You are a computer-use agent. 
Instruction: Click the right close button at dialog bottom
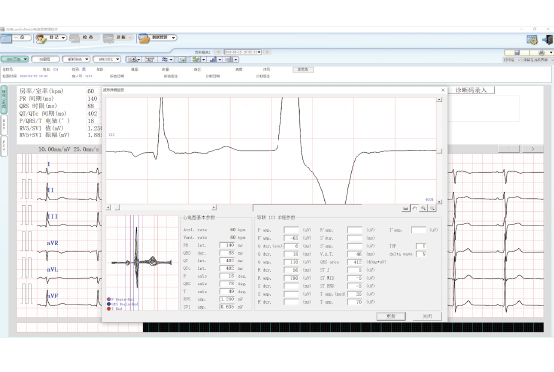tap(427, 316)
